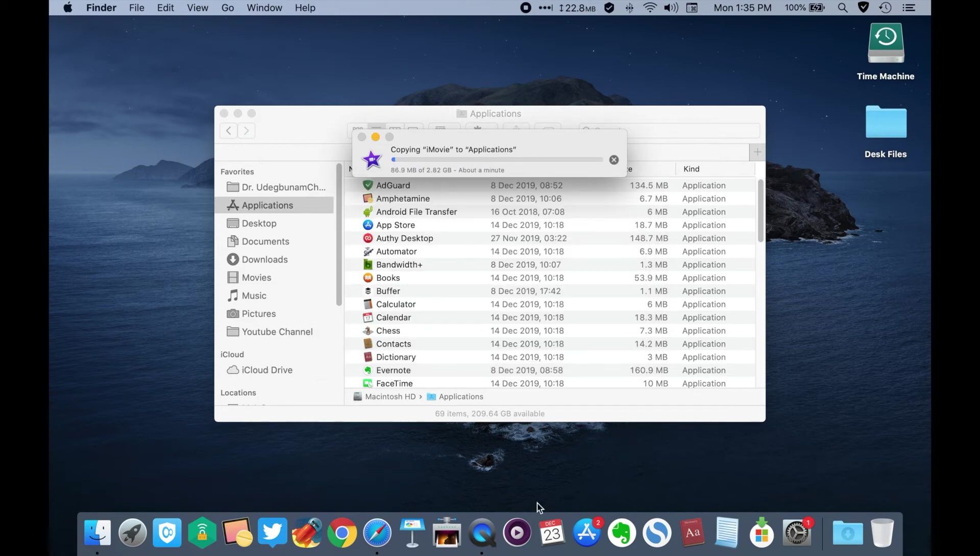The image size is (980, 556).
Task: Click the file list vertical scrollbar
Action: point(761,211)
